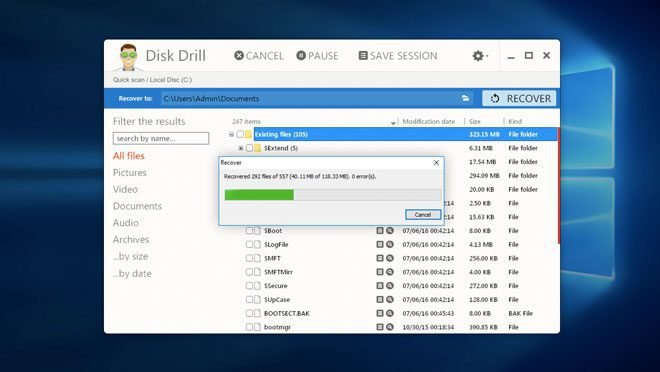
Task: Check the $Secure checkbox
Action: pyautogui.click(x=249, y=286)
